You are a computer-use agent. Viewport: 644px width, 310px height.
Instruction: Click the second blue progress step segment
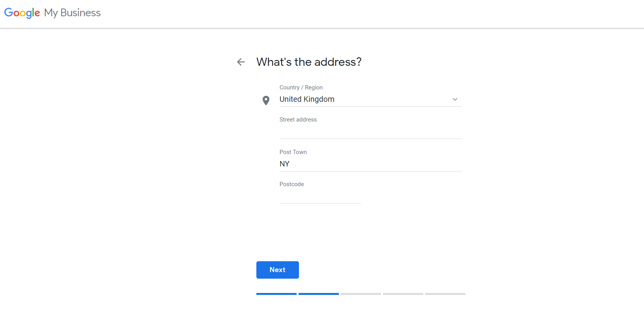(319, 294)
